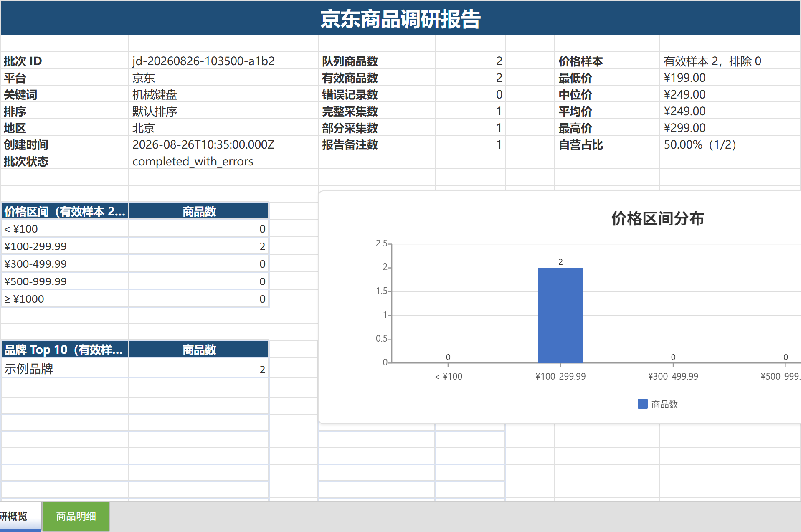This screenshot has height=532, width=801.
Task: Click the 自营占比 label cell
Action: [607, 144]
